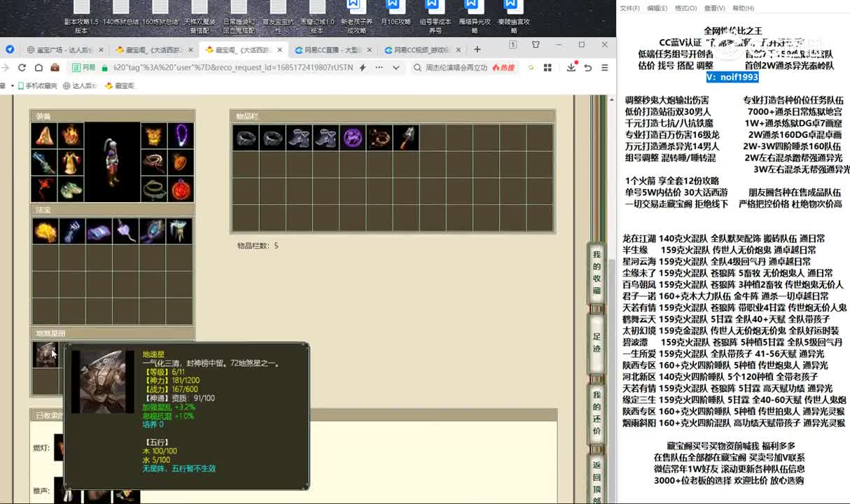Expand the hidden extensions chevron in toolbar
This screenshot has width=850, height=504.
click(396, 67)
